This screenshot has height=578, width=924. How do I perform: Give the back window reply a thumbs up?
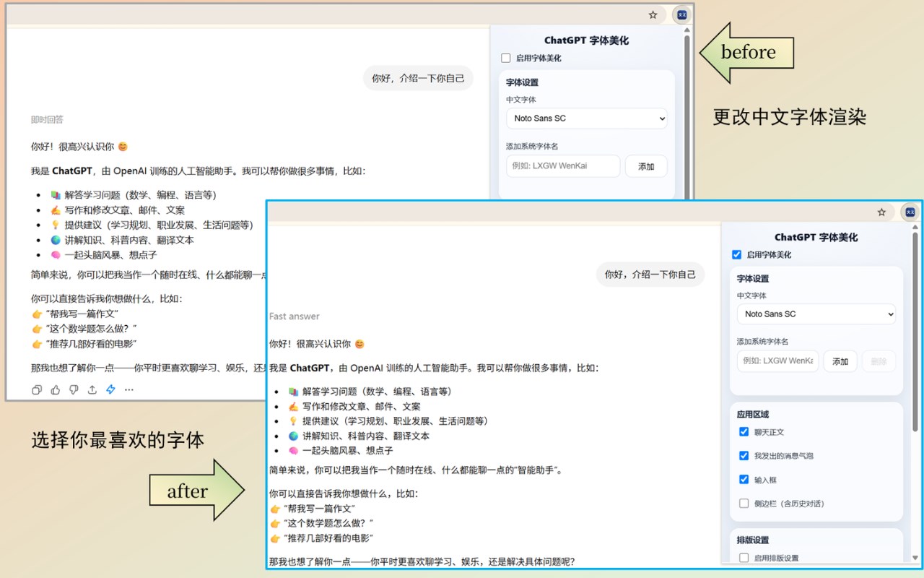pyautogui.click(x=56, y=390)
